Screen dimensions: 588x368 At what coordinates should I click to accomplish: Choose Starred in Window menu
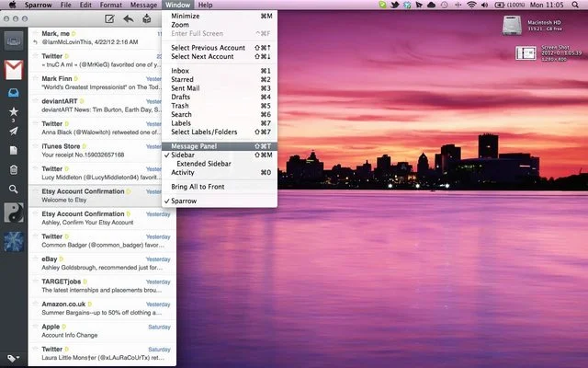coord(220,80)
